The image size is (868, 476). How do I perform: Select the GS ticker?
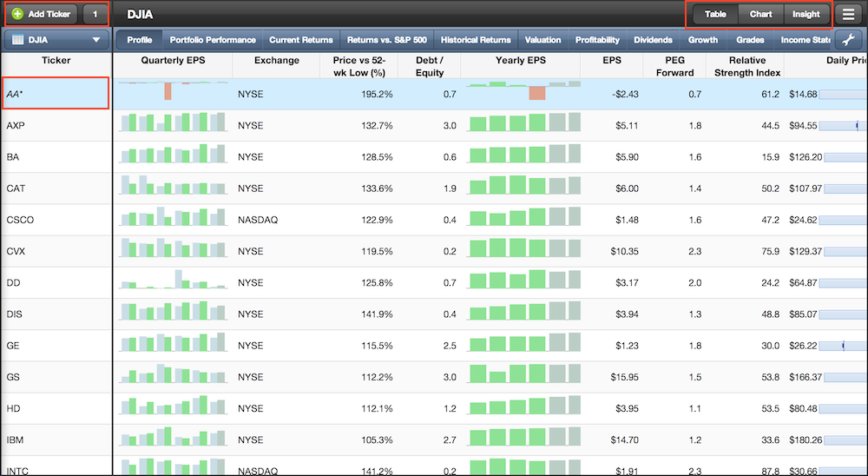point(13,377)
